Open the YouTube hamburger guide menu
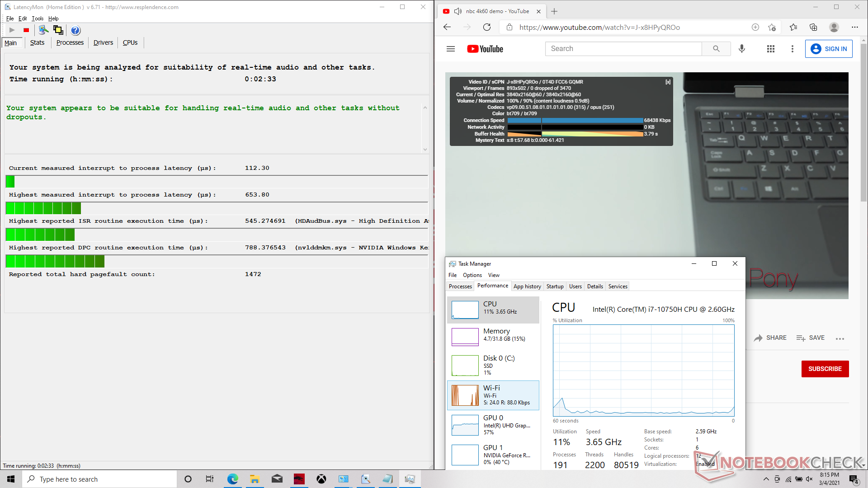The image size is (868, 488). tap(450, 49)
